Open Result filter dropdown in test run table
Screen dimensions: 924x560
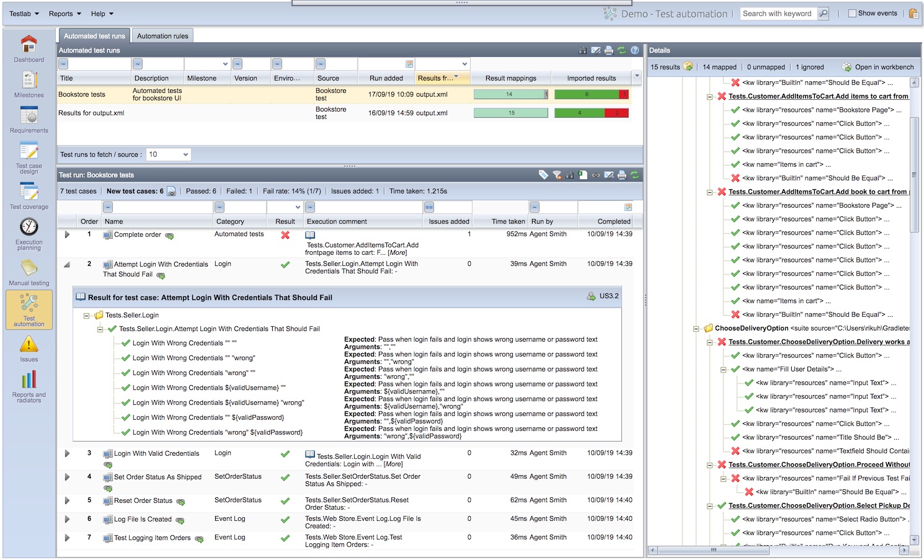click(298, 207)
